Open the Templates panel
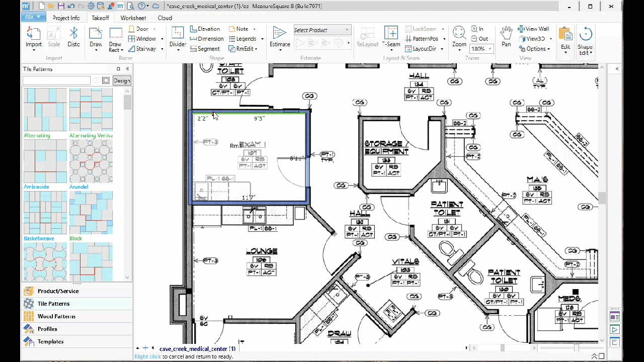The image size is (644, 362). 77,341
